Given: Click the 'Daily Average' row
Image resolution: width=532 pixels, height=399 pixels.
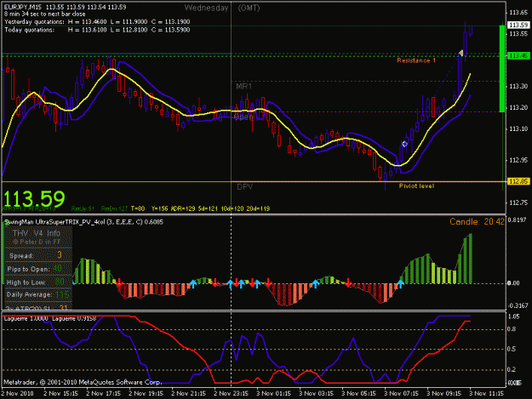Looking at the screenshot, I should (38, 294).
